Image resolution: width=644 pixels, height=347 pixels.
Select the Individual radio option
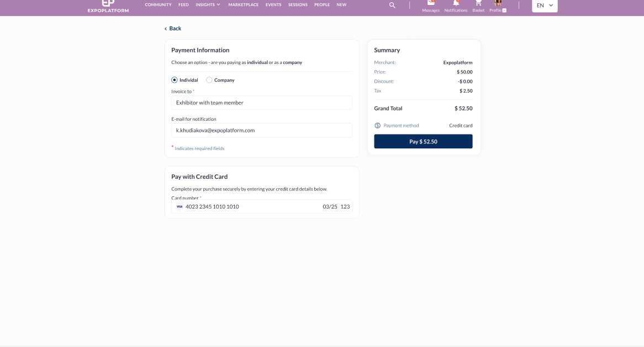(175, 80)
